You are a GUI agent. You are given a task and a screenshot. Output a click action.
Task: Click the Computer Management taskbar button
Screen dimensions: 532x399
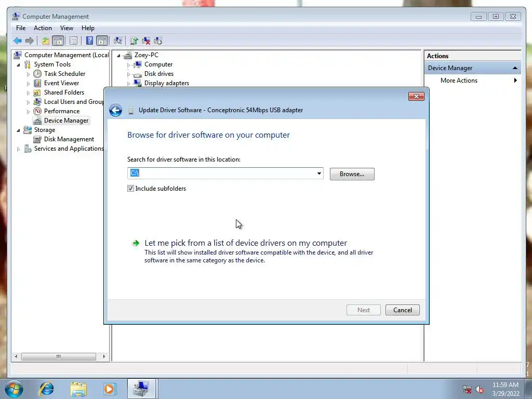pos(141,389)
